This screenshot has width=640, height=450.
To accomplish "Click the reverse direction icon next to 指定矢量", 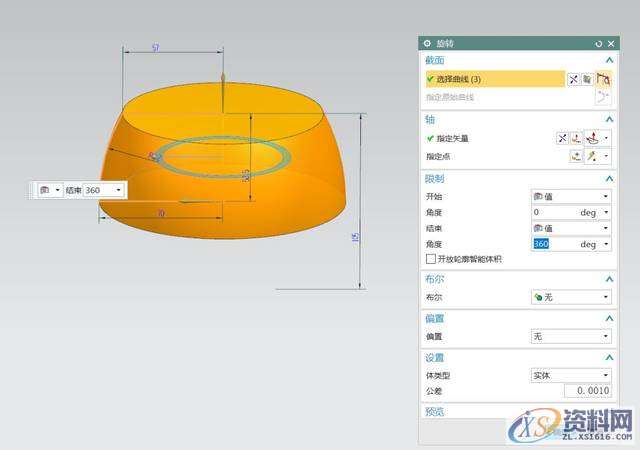I will (562, 139).
